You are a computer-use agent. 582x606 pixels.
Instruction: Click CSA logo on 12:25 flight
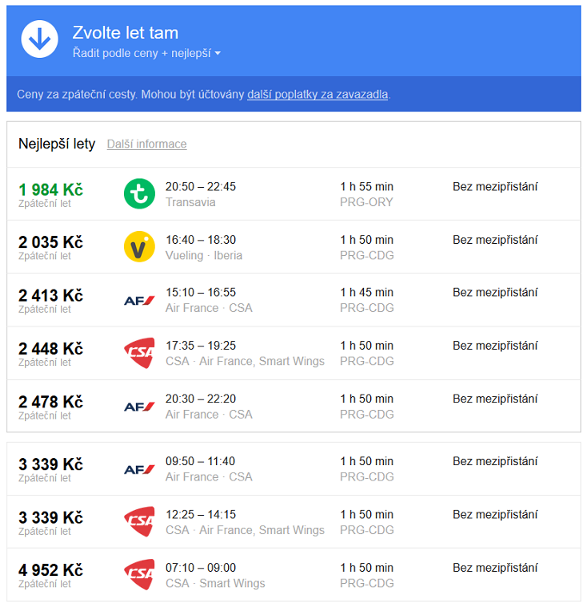[x=139, y=522]
